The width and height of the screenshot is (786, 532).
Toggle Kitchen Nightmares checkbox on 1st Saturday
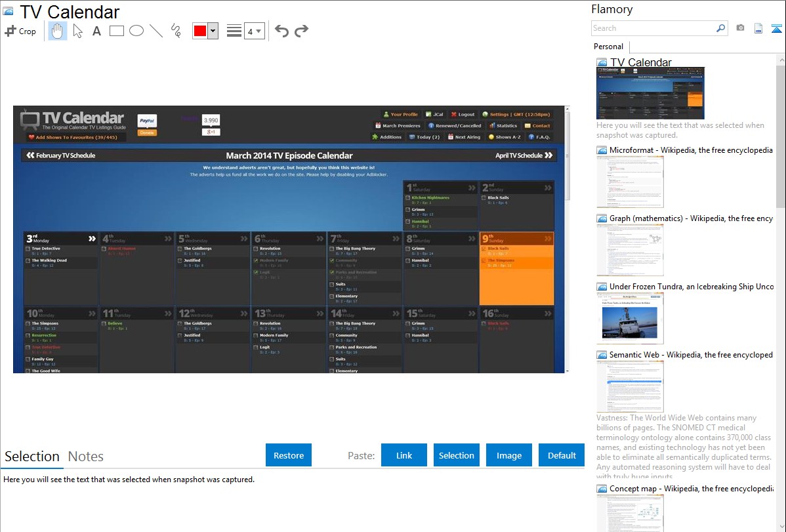coord(408,197)
